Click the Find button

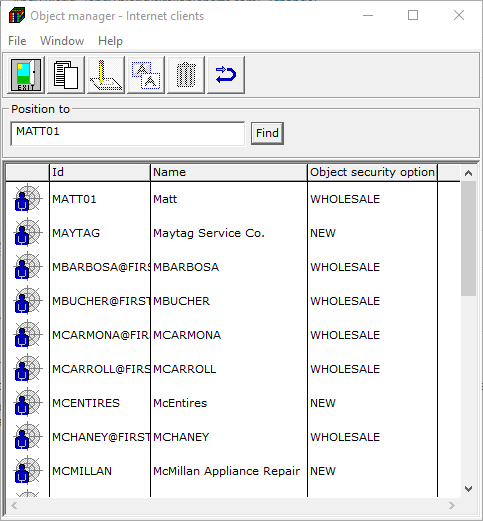point(267,133)
